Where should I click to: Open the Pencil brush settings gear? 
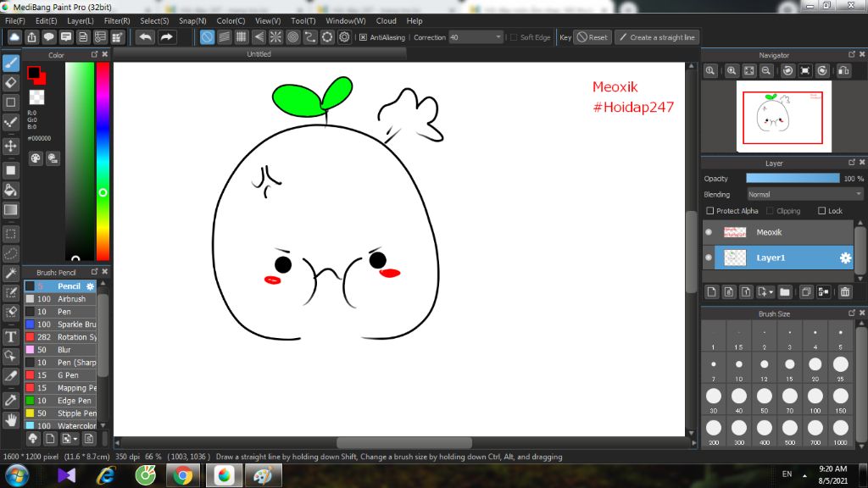coord(90,286)
